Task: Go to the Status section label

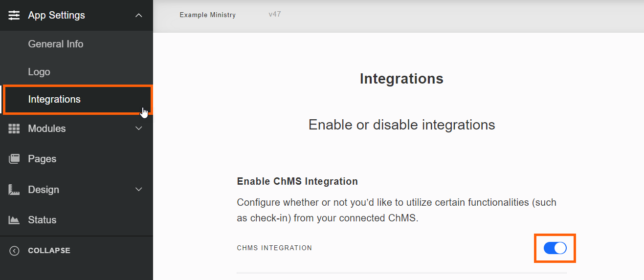Action: (42, 220)
